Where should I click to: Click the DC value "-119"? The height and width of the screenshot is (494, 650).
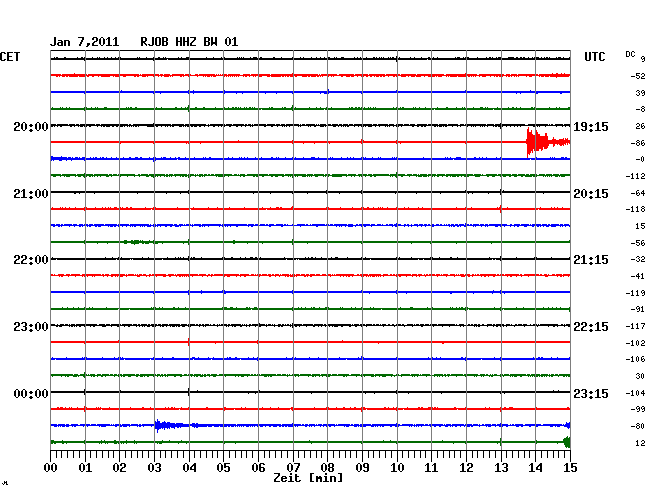[x=635, y=293]
